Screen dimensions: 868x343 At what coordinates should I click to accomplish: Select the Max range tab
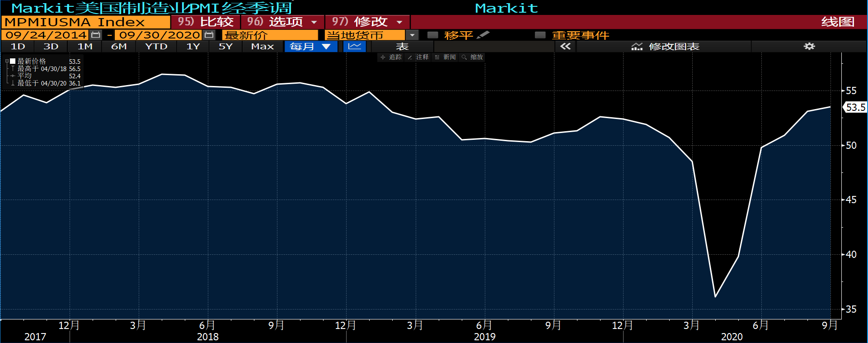coord(263,46)
